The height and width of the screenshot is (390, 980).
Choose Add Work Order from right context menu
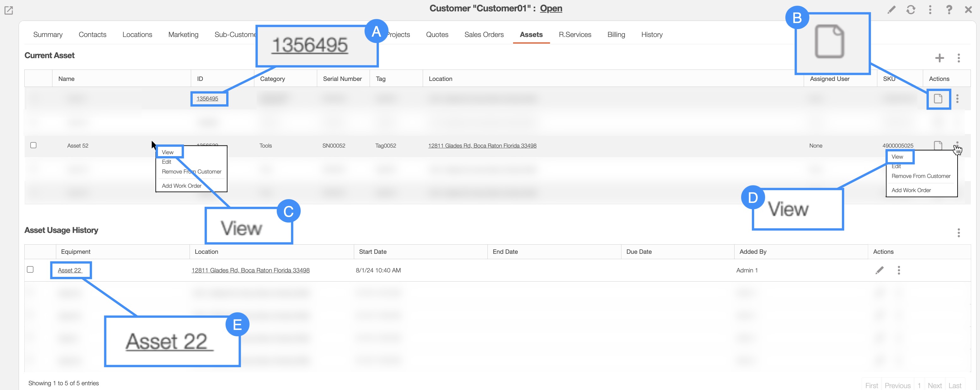tap(911, 190)
